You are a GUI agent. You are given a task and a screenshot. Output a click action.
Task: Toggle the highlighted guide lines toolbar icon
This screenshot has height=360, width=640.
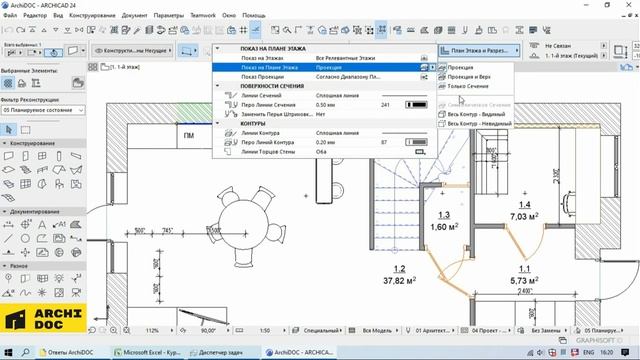click(256, 30)
